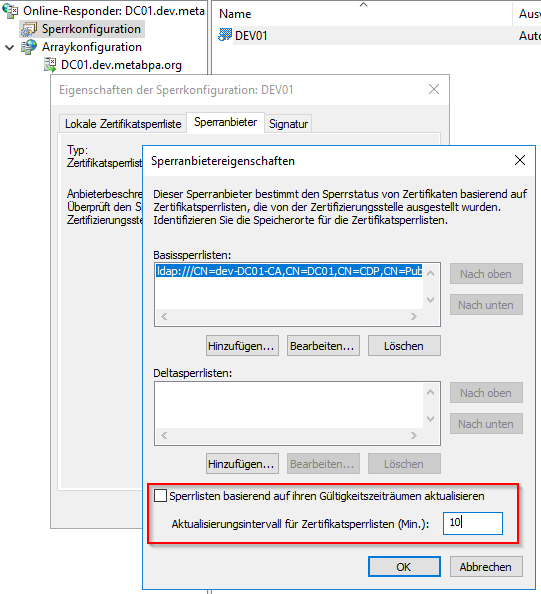Enable Sperrlisten basierend auf Gültigkeitszeiträumen checkbox
Image resolution: width=541 pixels, height=594 pixels.
click(x=160, y=496)
